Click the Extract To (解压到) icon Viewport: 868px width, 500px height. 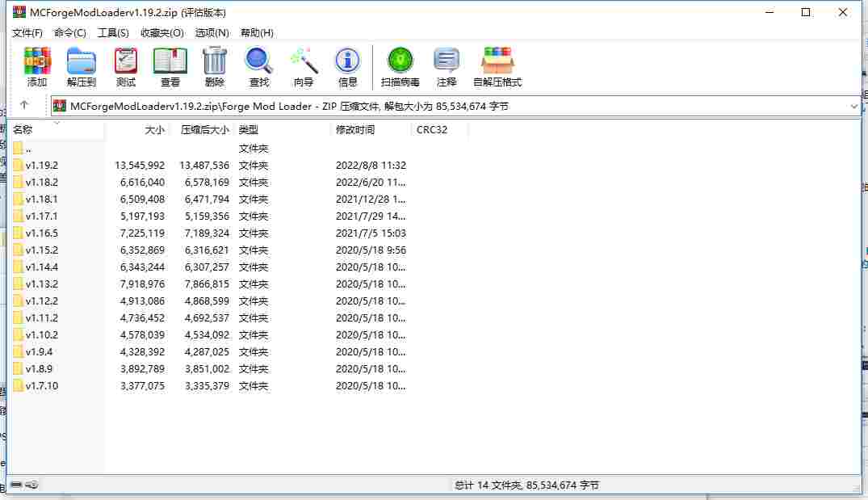[x=82, y=61]
